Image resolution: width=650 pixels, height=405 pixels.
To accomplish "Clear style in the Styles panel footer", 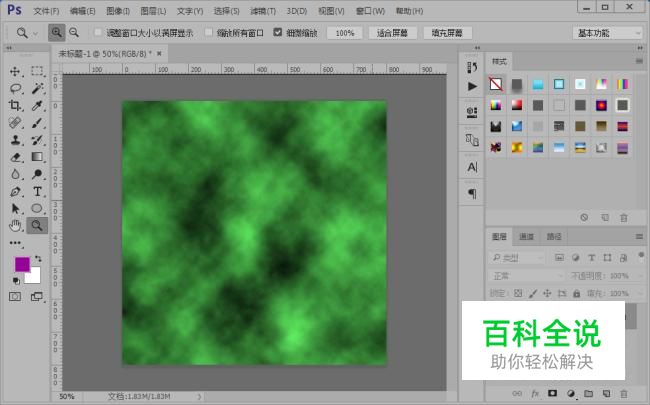I will click(x=584, y=217).
